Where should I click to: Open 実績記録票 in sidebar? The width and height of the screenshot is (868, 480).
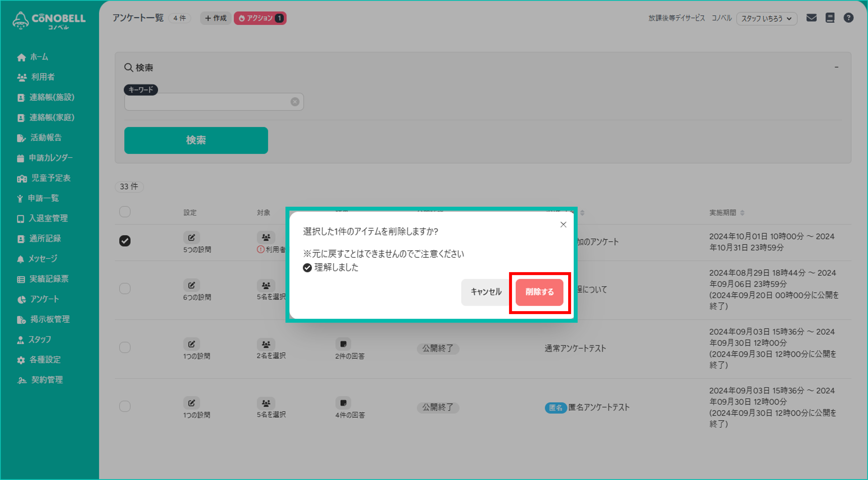43,279
